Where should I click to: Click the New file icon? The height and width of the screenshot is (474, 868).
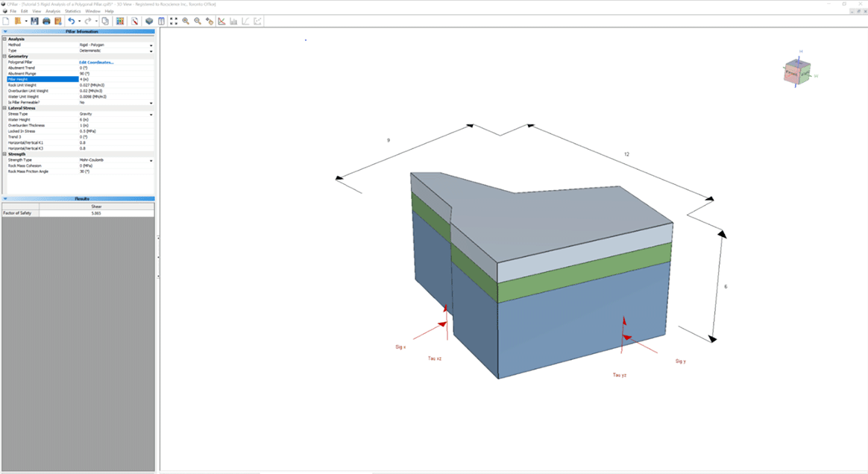coord(6,21)
